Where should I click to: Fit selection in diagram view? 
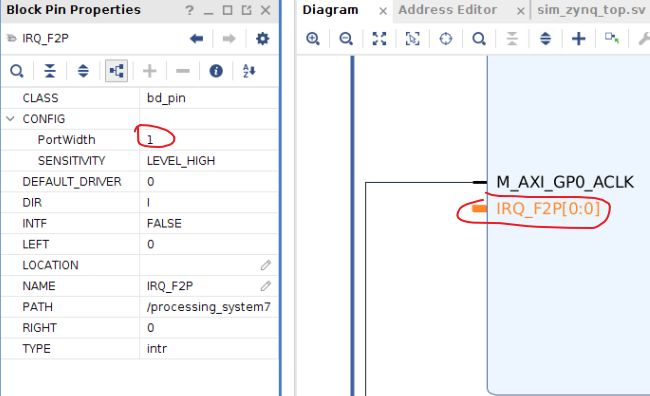point(412,39)
